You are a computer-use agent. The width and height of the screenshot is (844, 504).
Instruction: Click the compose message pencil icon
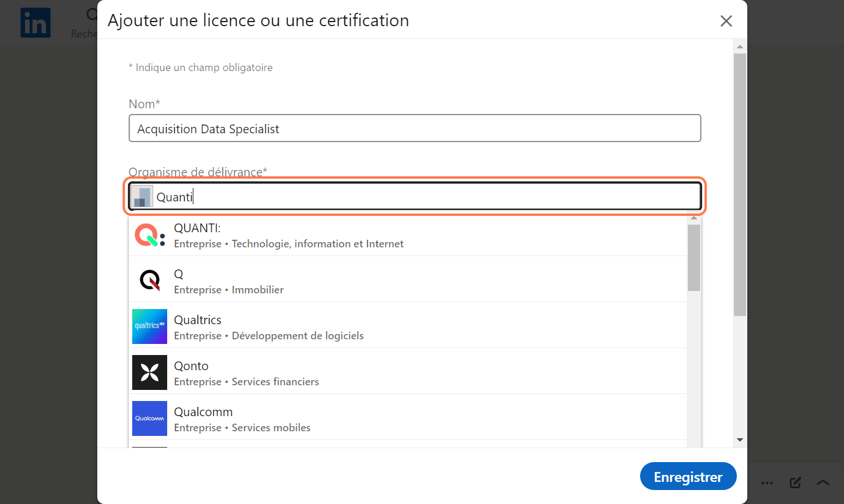coord(795,482)
